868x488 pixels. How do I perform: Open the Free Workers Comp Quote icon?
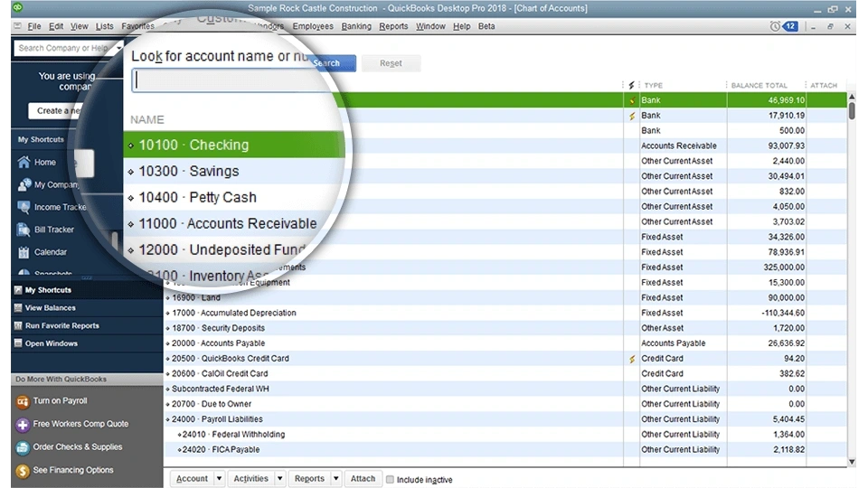coord(23,424)
